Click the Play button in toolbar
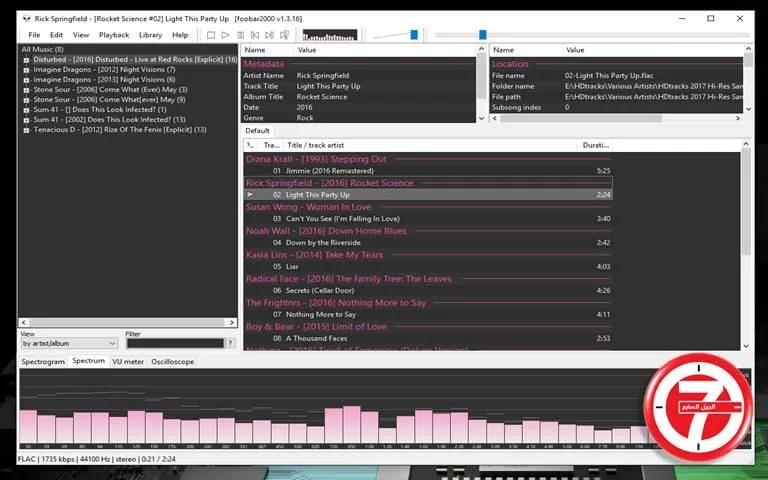Viewport: 768px width, 480px height. click(x=225, y=35)
